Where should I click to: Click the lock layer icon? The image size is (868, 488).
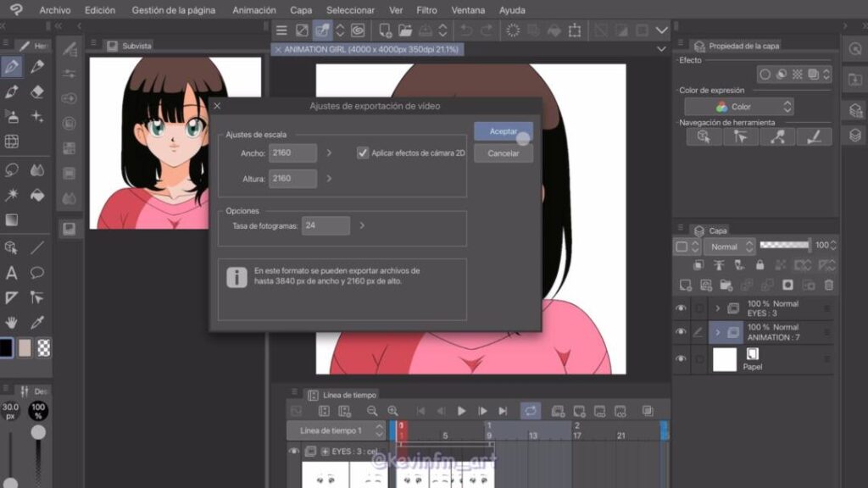tap(760, 265)
